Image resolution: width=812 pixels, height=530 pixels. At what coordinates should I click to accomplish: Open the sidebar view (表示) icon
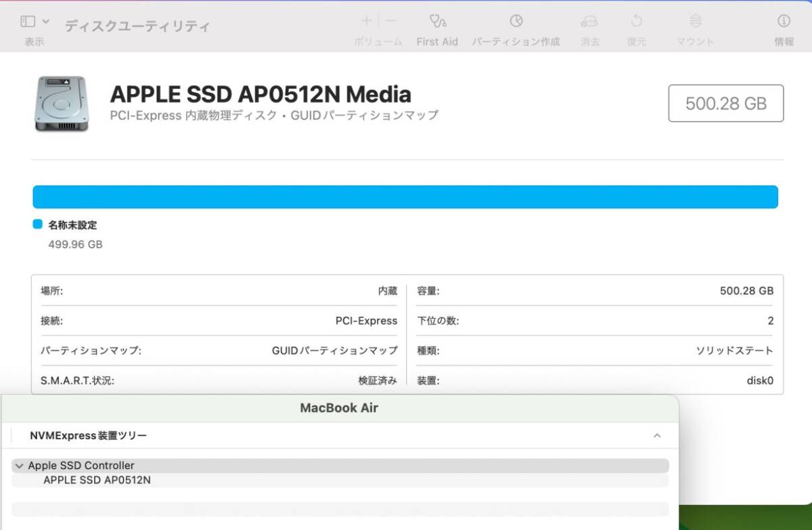click(x=28, y=22)
